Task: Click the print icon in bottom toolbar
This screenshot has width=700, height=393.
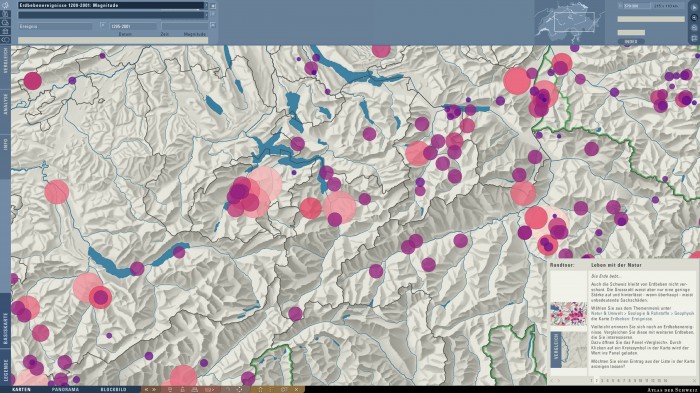Action: pyautogui.click(x=194, y=389)
